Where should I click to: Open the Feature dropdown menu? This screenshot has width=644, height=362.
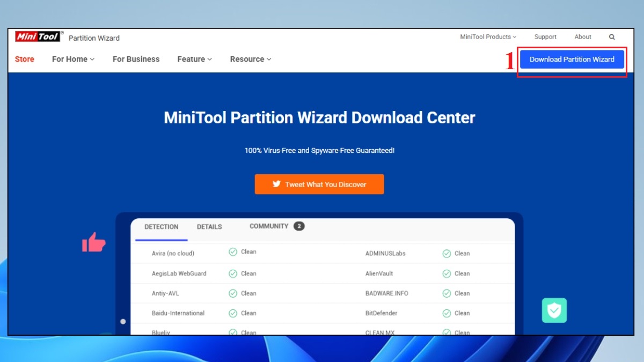point(194,59)
